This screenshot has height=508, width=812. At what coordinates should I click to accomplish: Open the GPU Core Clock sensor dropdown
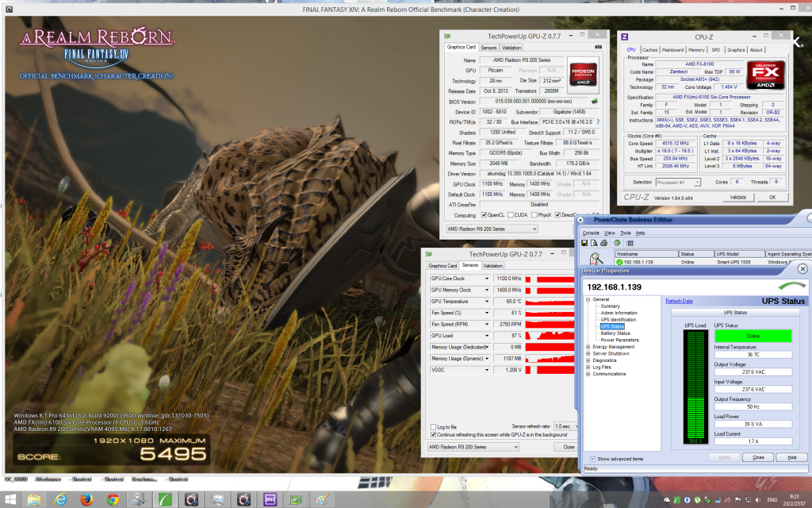coord(486,279)
